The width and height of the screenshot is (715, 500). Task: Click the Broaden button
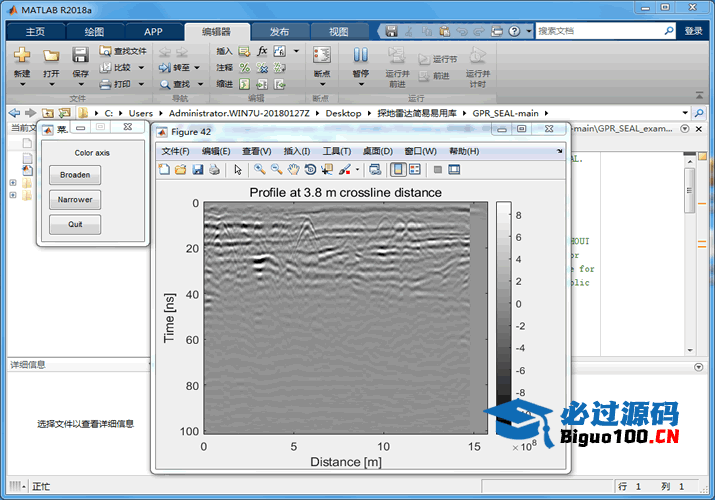75,175
